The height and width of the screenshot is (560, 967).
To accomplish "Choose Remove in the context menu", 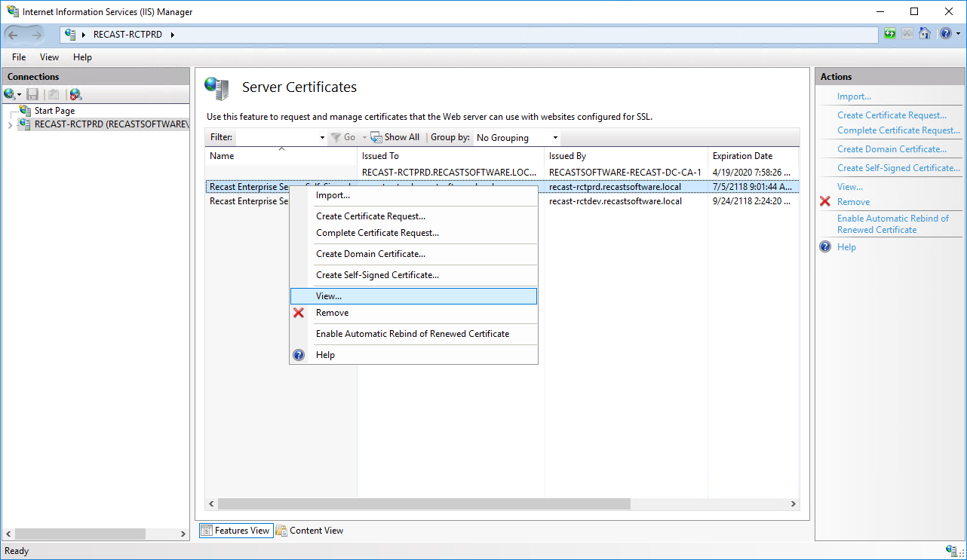I will tap(413, 313).
